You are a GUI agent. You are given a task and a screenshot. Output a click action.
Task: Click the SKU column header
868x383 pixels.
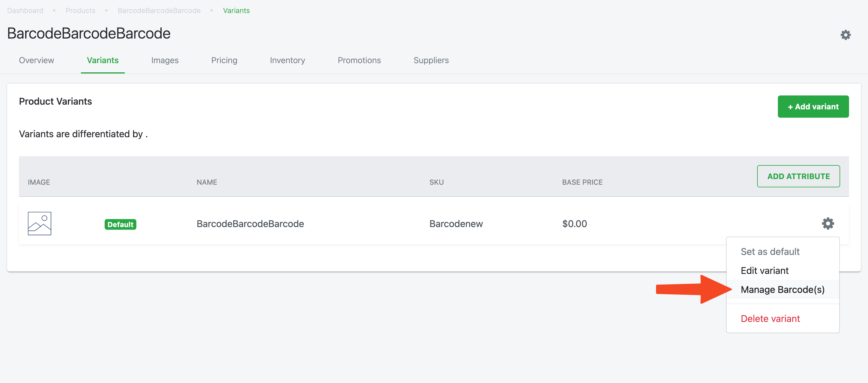tap(436, 182)
